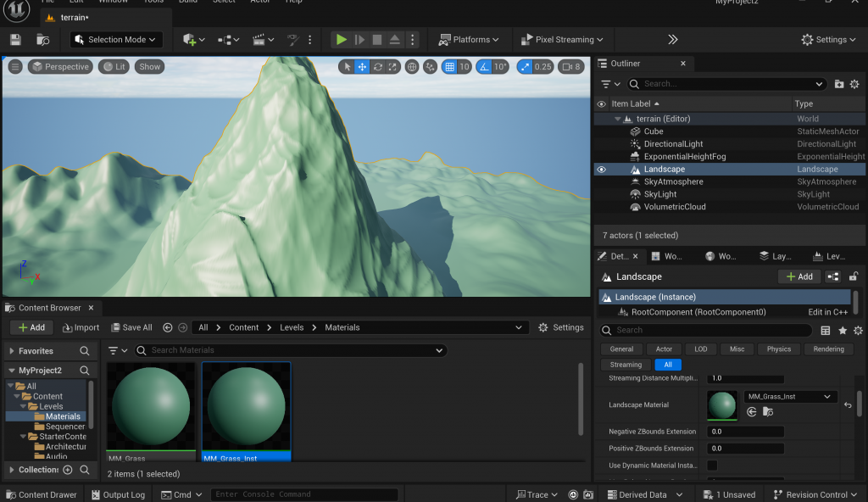This screenshot has width=868, height=502.
Task: Select the DirectionalLight actor in Outliner
Action: [x=673, y=143]
